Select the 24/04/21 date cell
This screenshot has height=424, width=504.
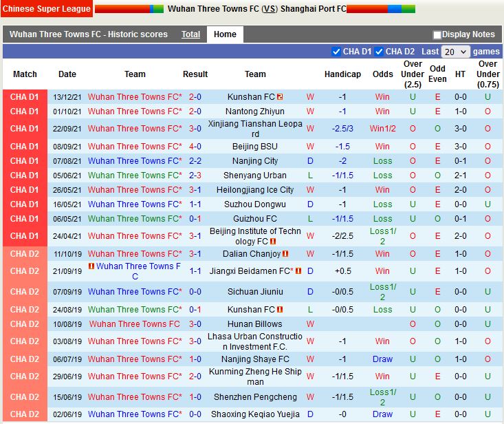[67, 236]
